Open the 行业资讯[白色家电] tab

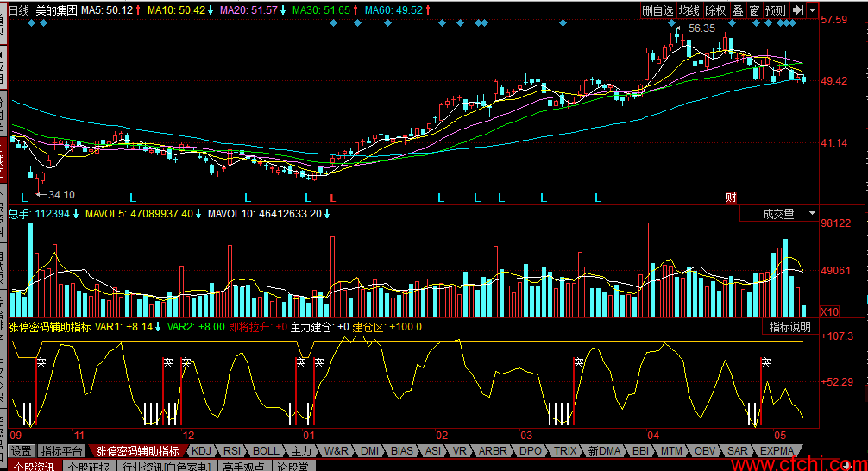pos(167,466)
